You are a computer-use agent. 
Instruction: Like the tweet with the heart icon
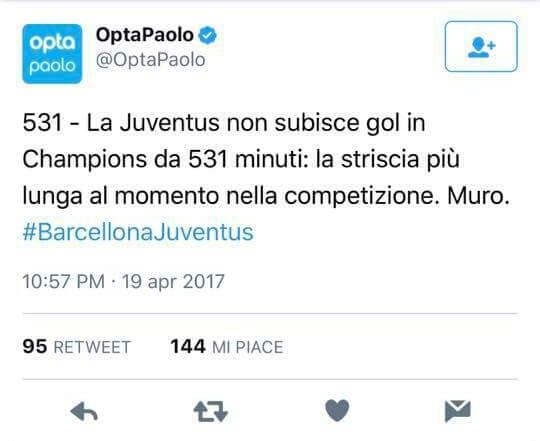tap(337, 411)
